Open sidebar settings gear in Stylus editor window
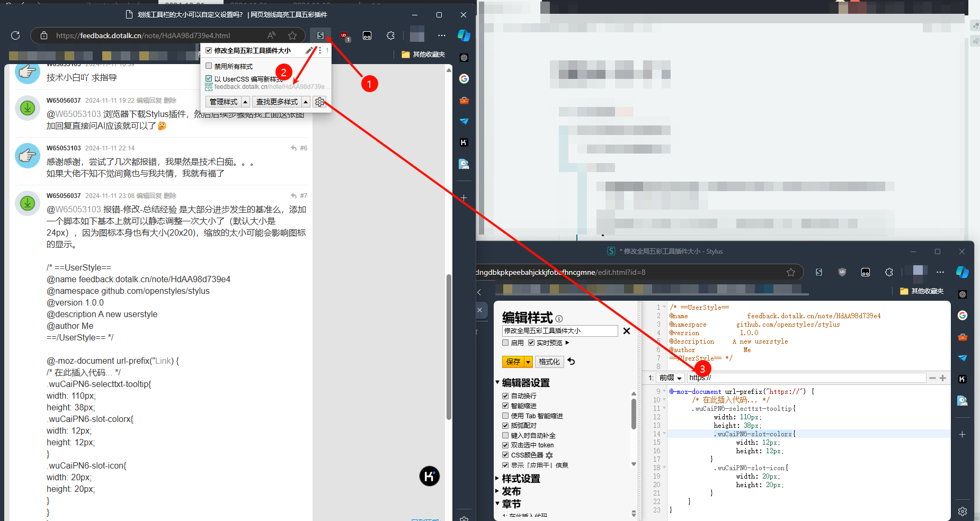The height and width of the screenshot is (521, 980). pyautogui.click(x=963, y=511)
